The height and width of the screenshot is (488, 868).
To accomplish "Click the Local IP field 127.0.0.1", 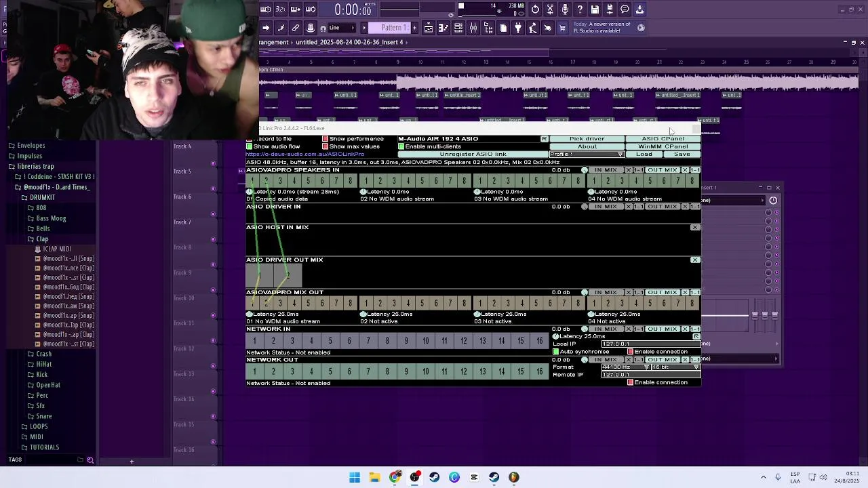I will (650, 344).
